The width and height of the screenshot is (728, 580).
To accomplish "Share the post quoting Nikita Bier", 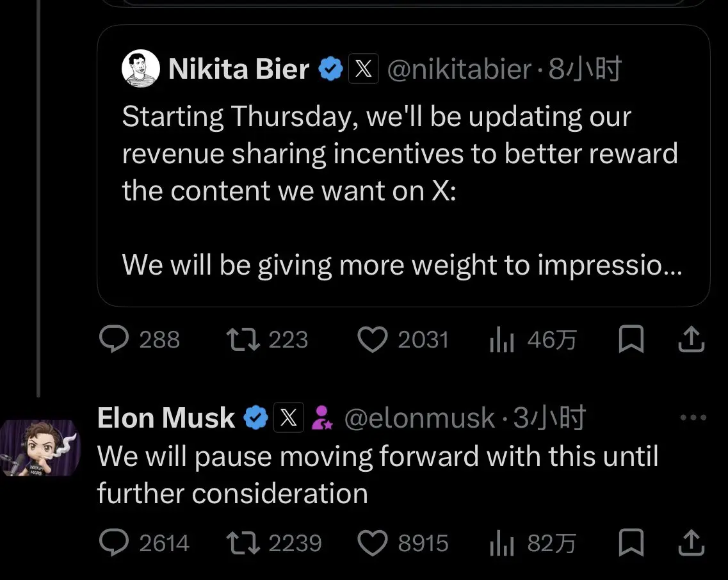I will click(692, 340).
